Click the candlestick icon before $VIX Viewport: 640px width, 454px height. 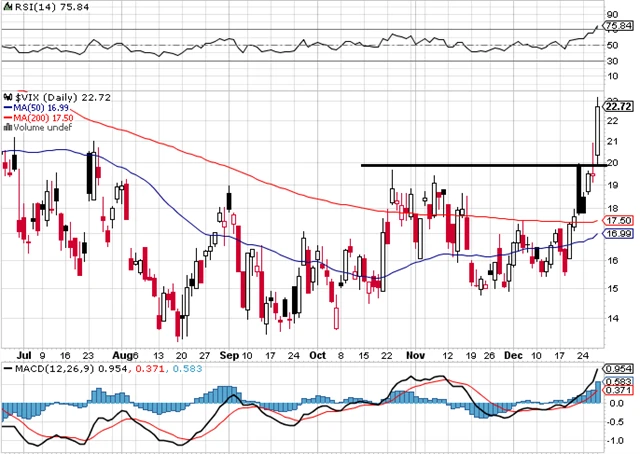(x=8, y=97)
